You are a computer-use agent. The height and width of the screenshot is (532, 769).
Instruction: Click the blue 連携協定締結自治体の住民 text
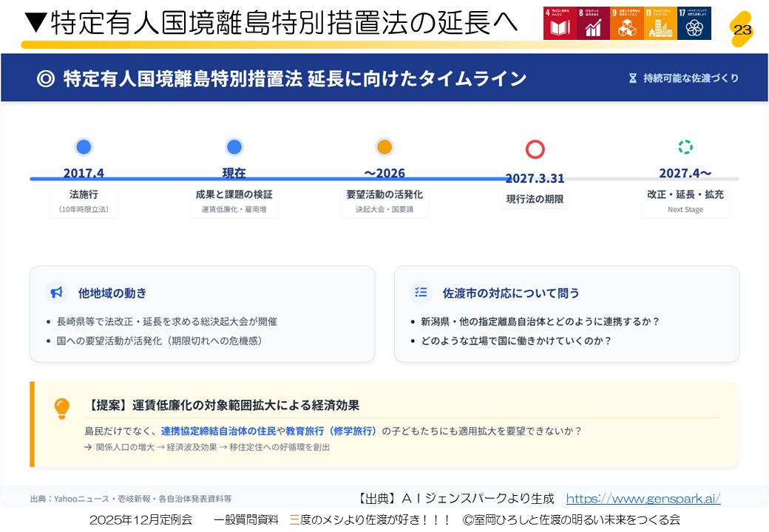(x=218, y=431)
